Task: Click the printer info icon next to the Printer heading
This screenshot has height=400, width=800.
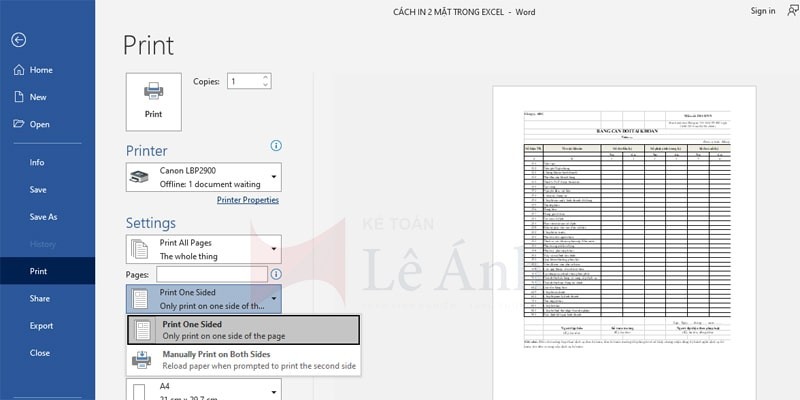Action: (x=276, y=146)
